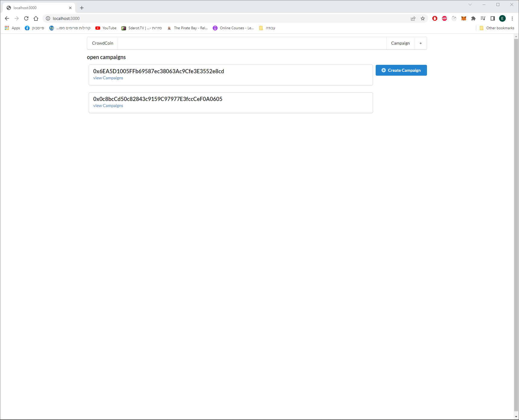Click address 0x0c8bcCd50c82843c9159C97977E3fccCeF0A0605
Viewport: 519px width, 420px height.
(158, 99)
